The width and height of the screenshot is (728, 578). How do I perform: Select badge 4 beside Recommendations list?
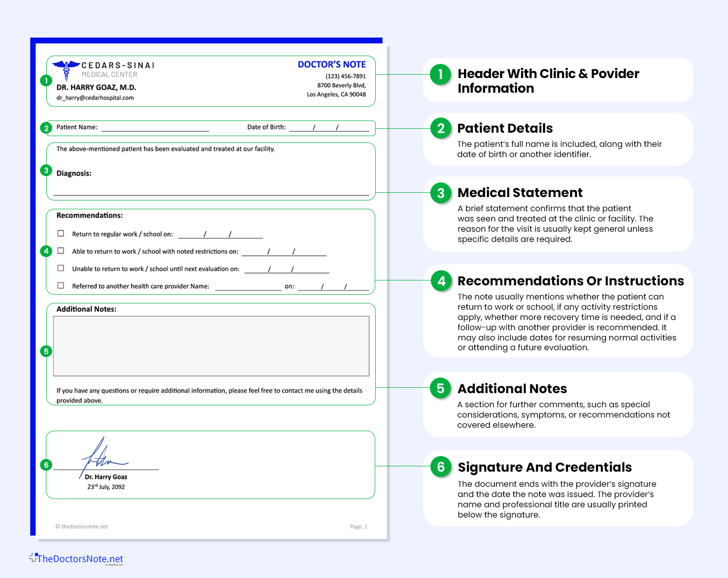(x=46, y=251)
